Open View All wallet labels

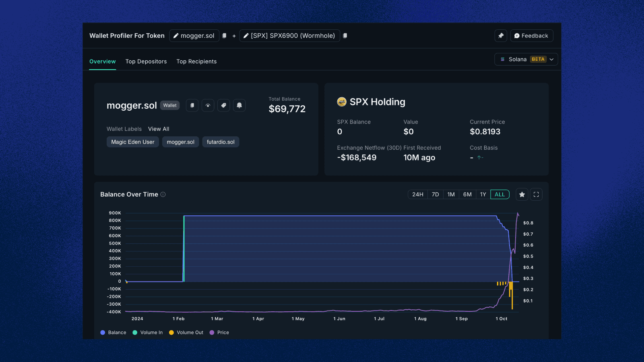coord(159,129)
